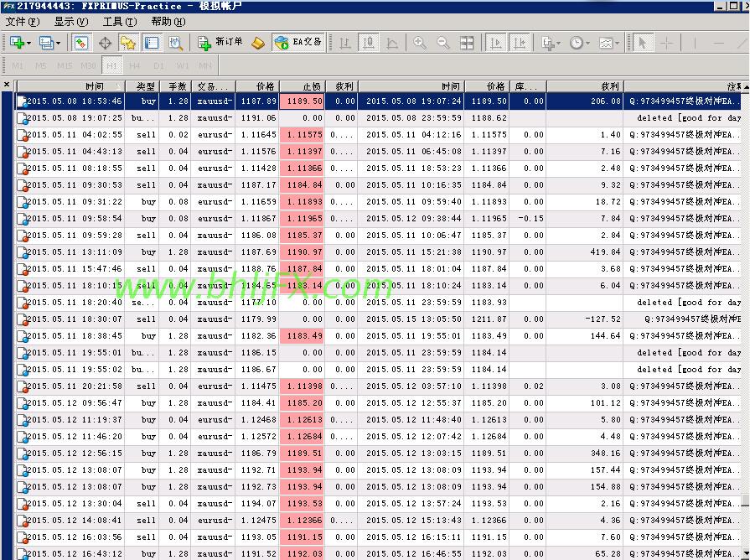Toggle the EA交易 auto trading button
This screenshot has width=750, height=560.
[298, 43]
